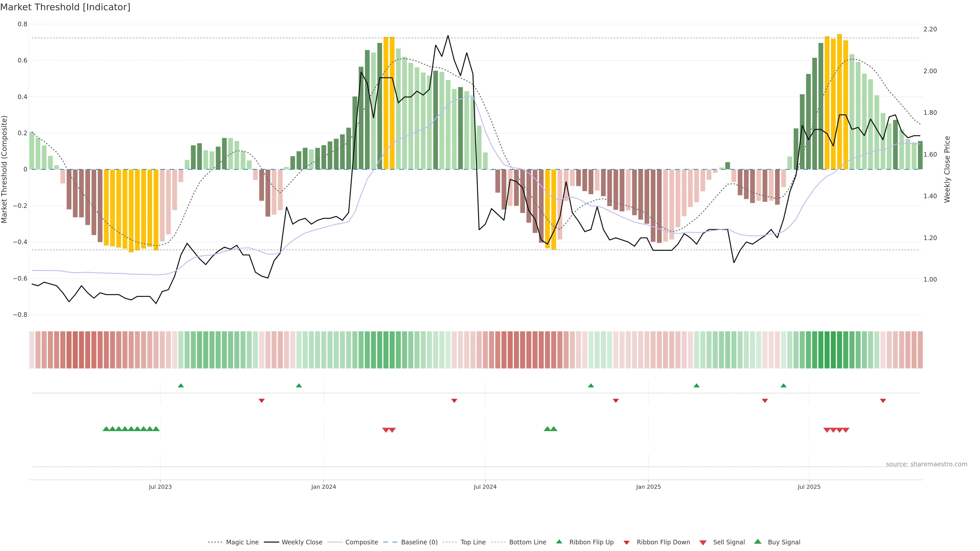Image resolution: width=980 pixels, height=551 pixels.
Task: Click the first green ribbon flip up marker
Action: pyautogui.click(x=181, y=386)
